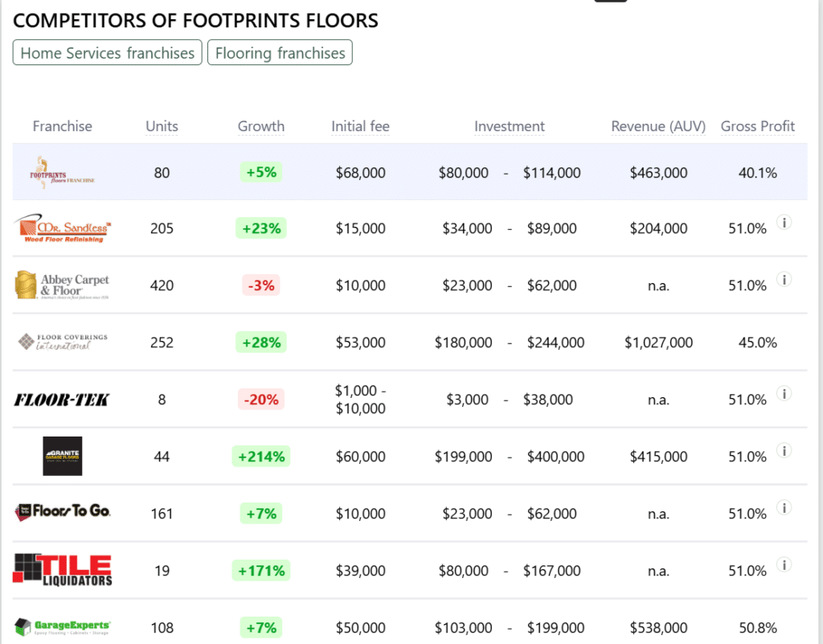Select the $3,000 investment minimum

(467, 400)
